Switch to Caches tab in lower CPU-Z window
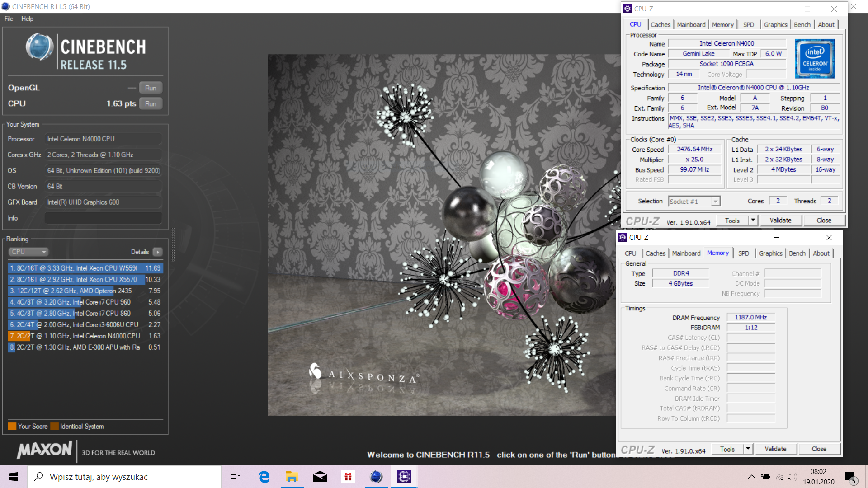Image resolution: width=868 pixels, height=488 pixels. coord(656,253)
